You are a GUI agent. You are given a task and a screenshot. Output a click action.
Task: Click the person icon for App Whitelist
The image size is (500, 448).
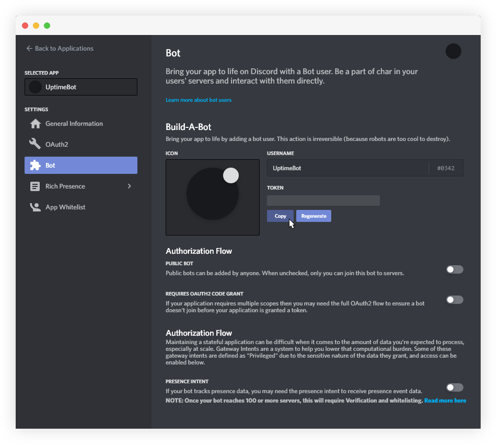tap(35, 207)
